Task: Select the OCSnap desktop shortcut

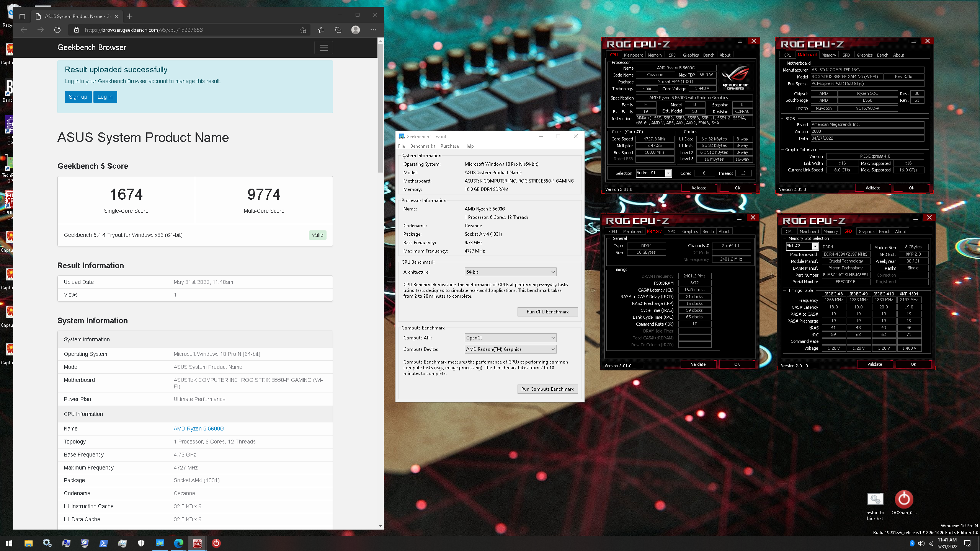Action: pos(904,503)
